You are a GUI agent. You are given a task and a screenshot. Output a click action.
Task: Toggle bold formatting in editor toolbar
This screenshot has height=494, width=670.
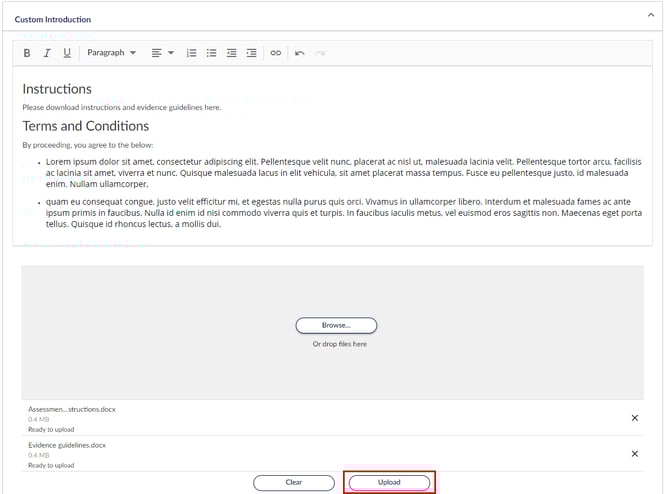[x=27, y=53]
